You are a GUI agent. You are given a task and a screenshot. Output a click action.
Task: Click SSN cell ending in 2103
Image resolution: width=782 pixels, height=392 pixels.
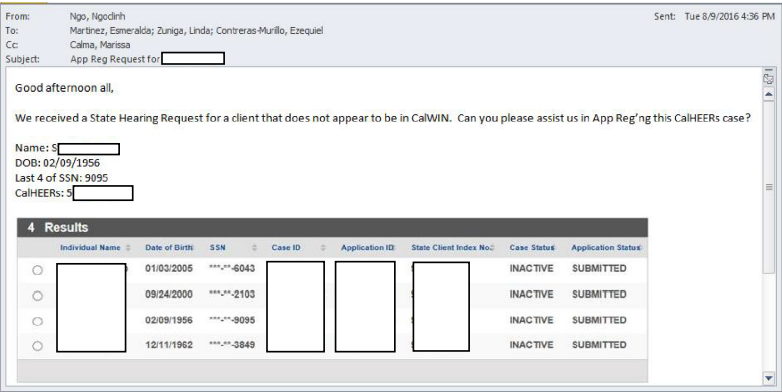(232, 294)
